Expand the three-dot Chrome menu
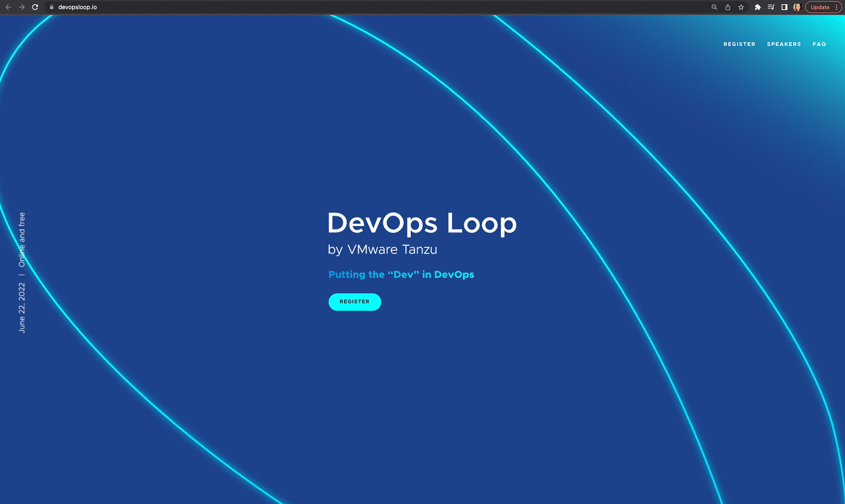Viewport: 845px width, 504px height. point(836,7)
